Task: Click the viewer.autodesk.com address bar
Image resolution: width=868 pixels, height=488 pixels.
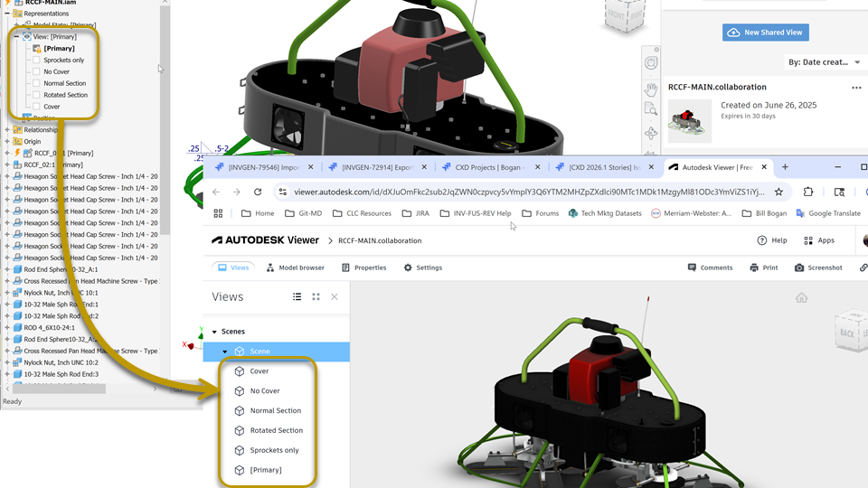Action: click(529, 192)
